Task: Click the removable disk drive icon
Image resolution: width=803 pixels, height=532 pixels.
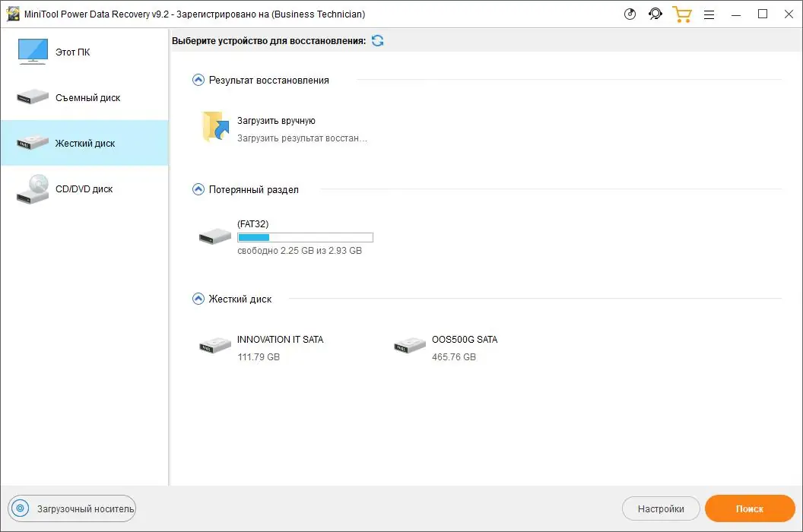Action: tap(32, 97)
